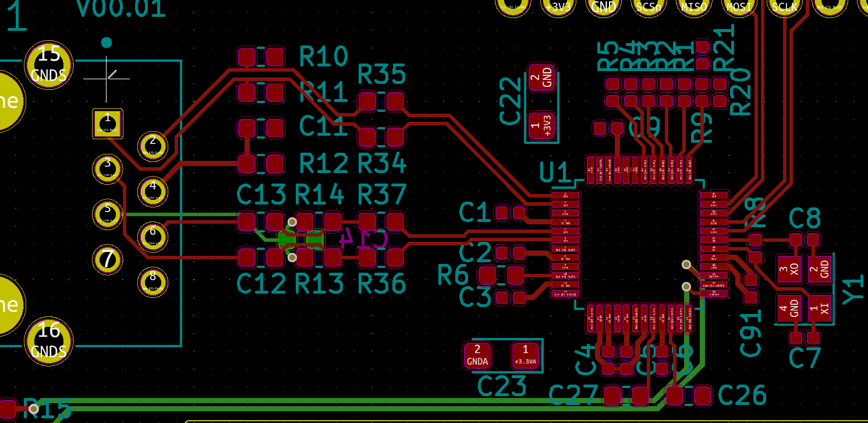Click the C27 reference label
Image resolution: width=868 pixels, height=423 pixels.
click(573, 396)
